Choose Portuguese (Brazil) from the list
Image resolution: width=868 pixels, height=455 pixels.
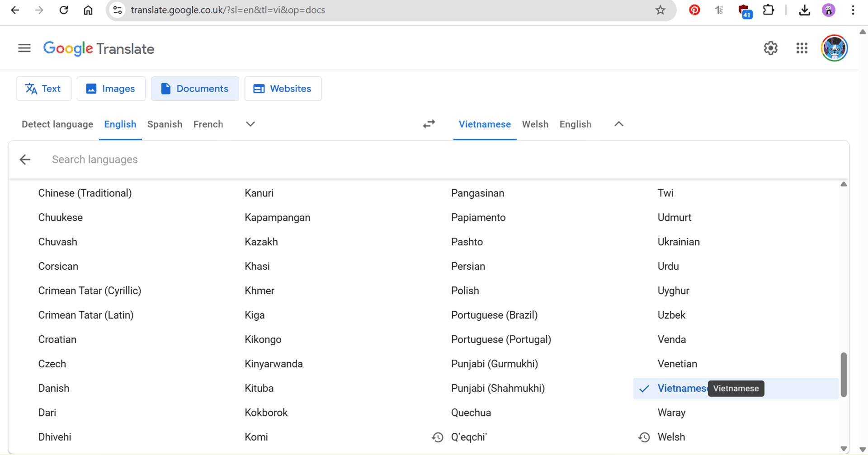point(494,315)
